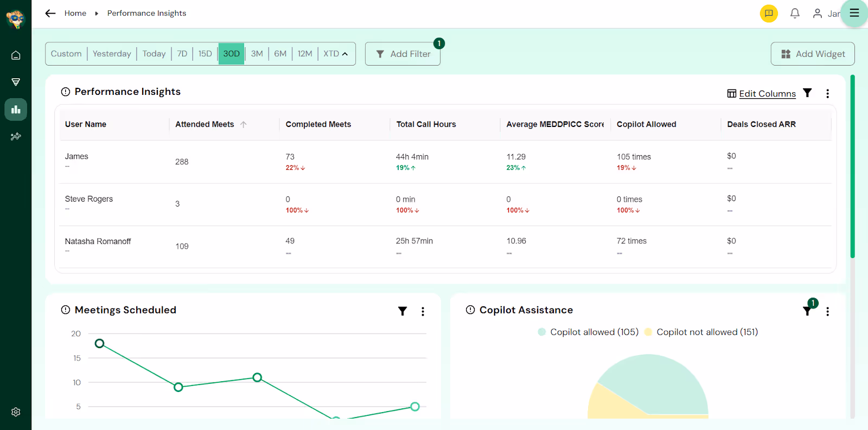
Task: Click user name Natasha Romanoff
Action: 98,241
